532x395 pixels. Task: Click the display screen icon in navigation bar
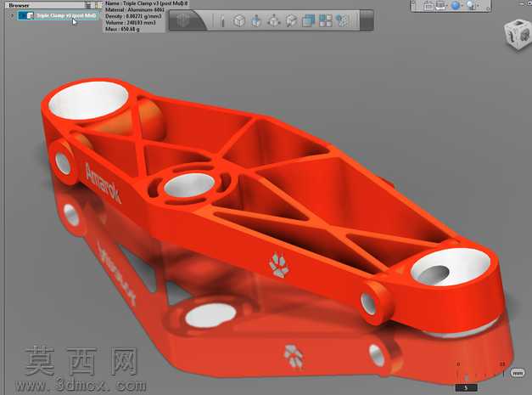pos(440,6)
